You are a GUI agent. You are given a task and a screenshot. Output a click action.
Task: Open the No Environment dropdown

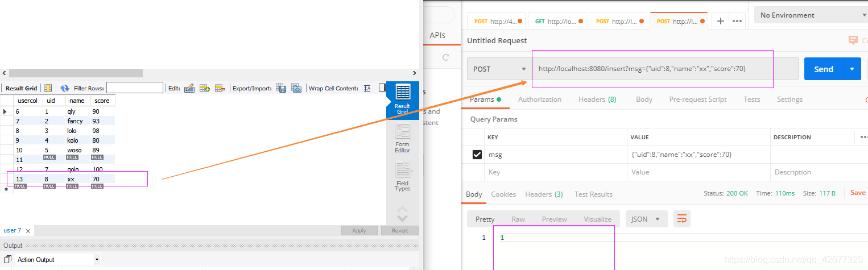(x=811, y=15)
